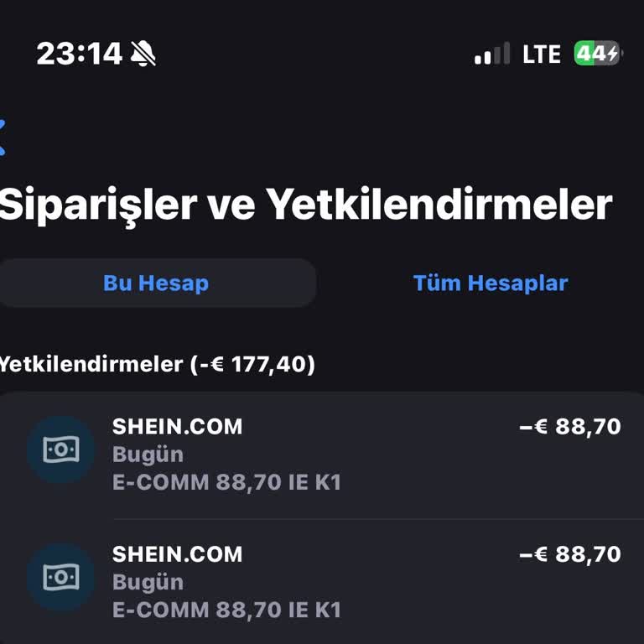Tap the LTE network label
This screenshot has height=644, width=644.
(541, 55)
